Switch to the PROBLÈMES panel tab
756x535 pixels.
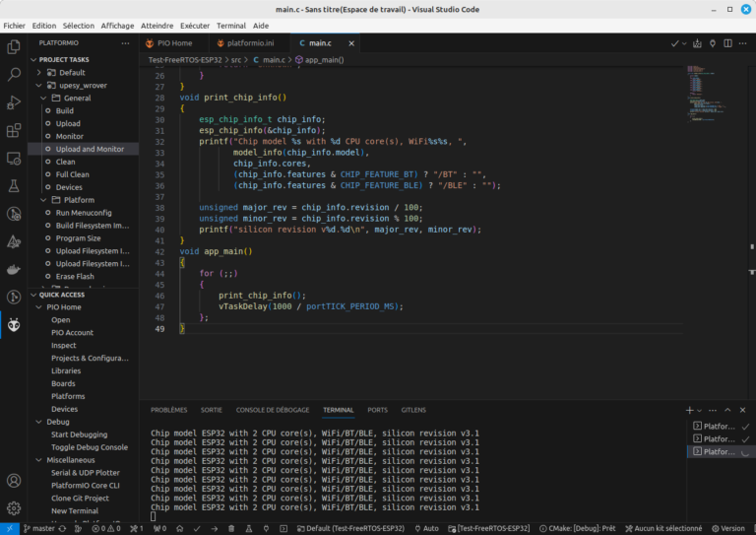coord(168,410)
